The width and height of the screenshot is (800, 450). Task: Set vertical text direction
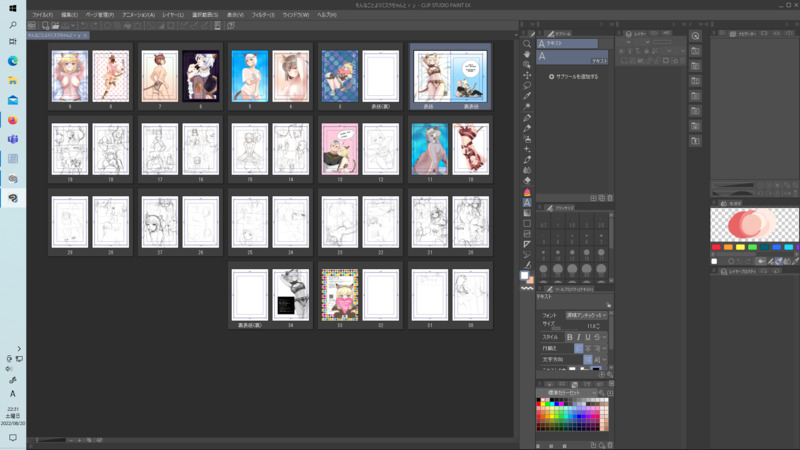pyautogui.click(x=597, y=360)
